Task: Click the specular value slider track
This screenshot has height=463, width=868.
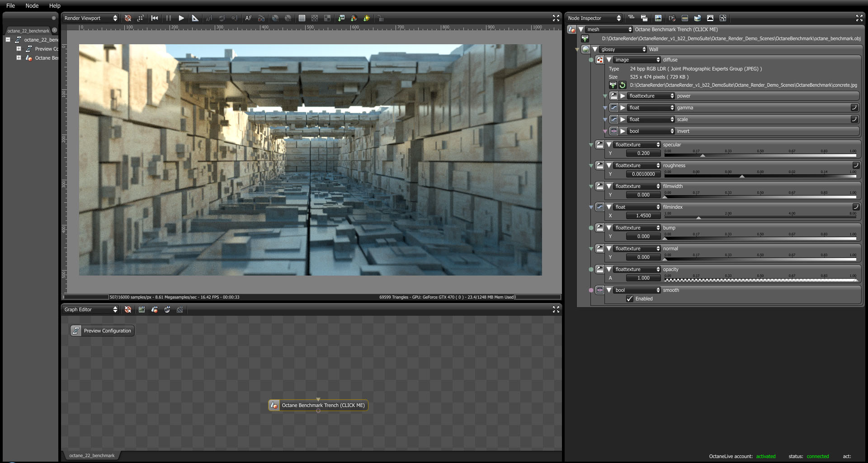Action: tap(759, 155)
